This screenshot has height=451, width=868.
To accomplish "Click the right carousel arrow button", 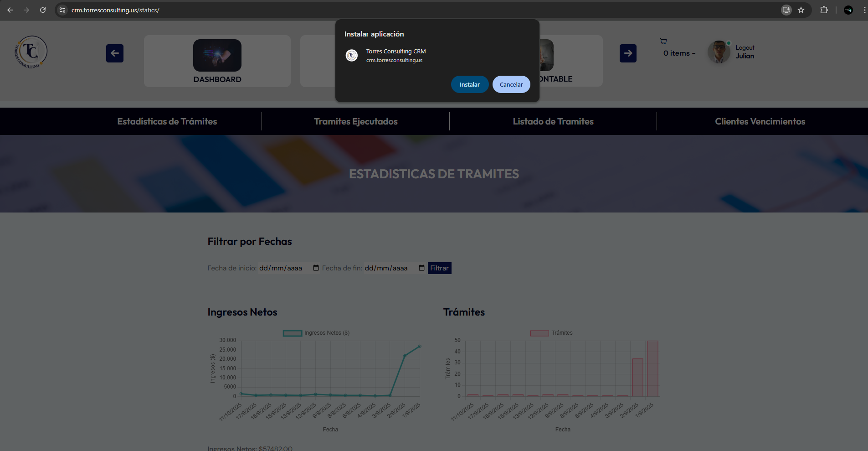I will pyautogui.click(x=628, y=53).
